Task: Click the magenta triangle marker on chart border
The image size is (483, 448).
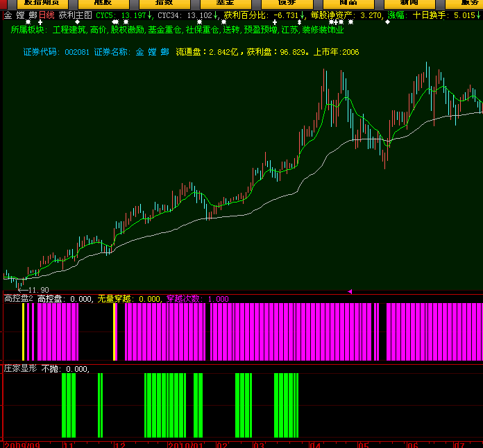Action: click(x=350, y=291)
